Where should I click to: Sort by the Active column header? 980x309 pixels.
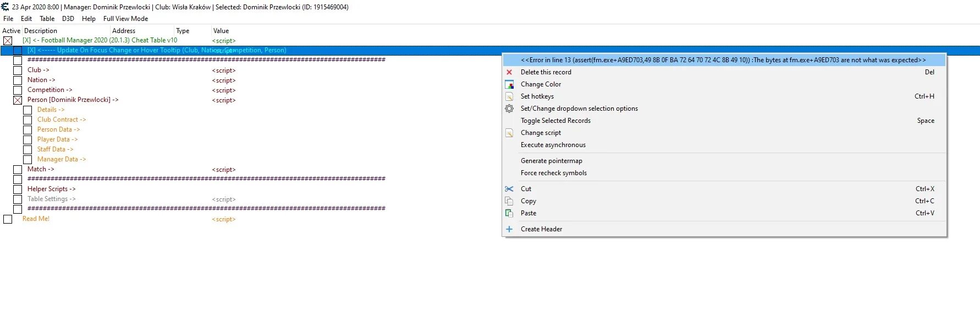point(11,31)
